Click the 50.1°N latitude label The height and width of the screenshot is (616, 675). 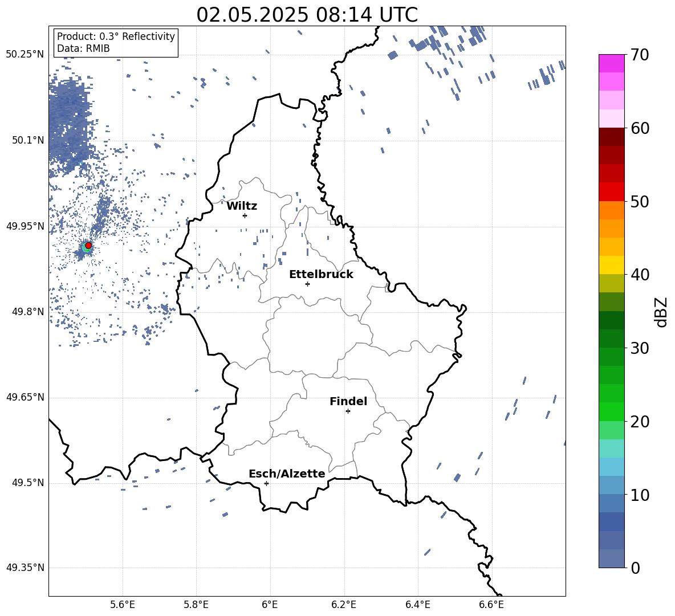click(28, 140)
